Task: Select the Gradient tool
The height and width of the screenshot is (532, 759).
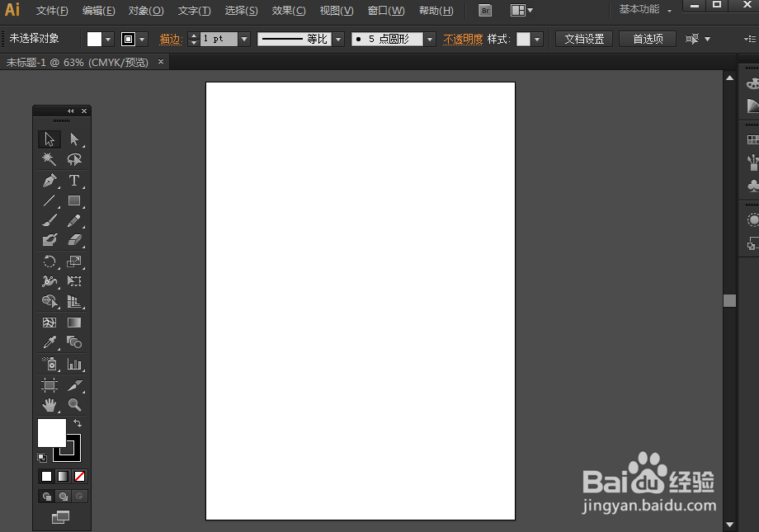Action: tap(74, 322)
